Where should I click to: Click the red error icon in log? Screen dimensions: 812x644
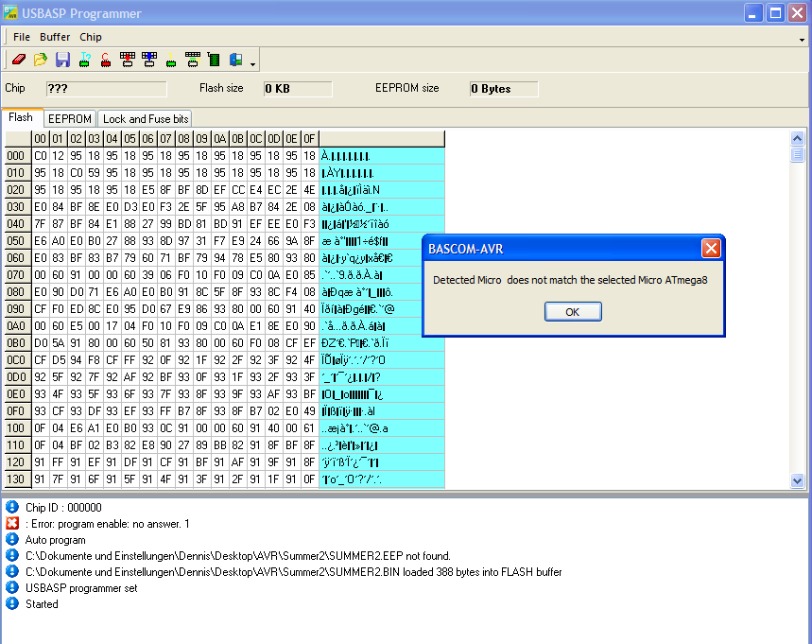[x=12, y=523]
